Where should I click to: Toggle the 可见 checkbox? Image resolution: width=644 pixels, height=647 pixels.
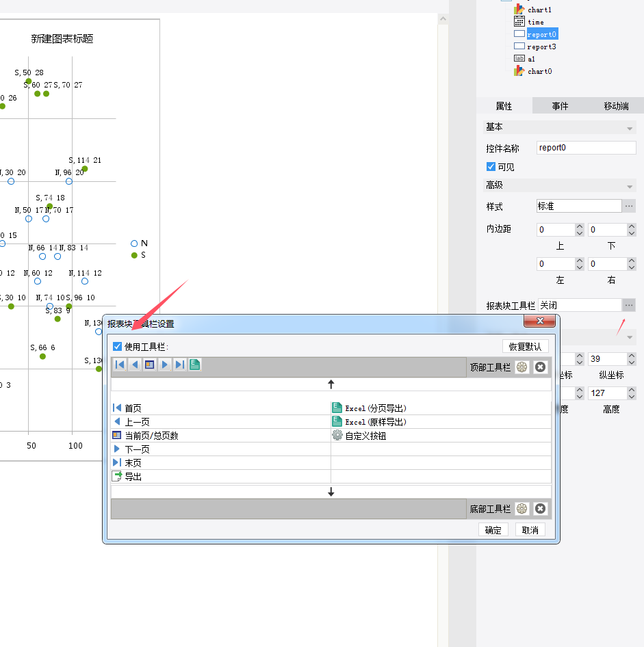point(491,166)
